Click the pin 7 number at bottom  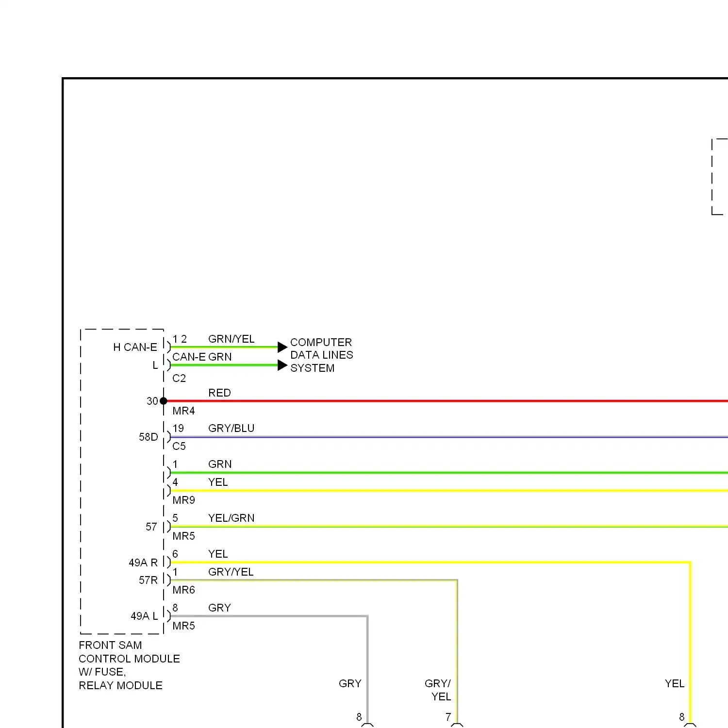[448, 717]
